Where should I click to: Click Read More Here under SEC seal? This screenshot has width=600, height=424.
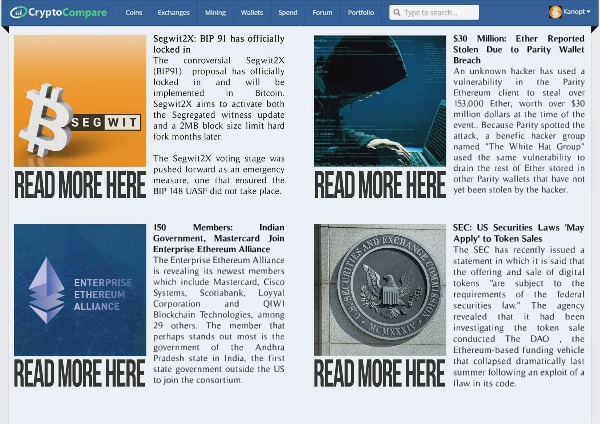point(380,373)
